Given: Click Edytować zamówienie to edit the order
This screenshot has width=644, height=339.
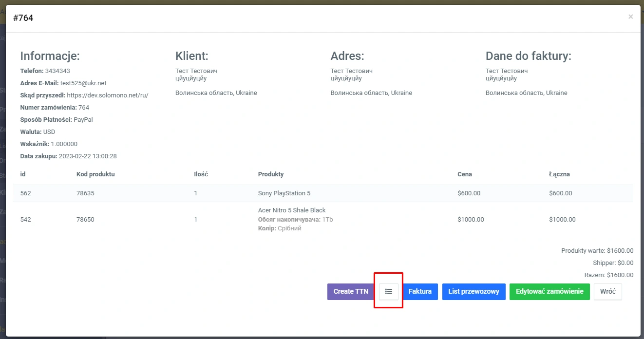Looking at the screenshot, I should [x=549, y=291].
